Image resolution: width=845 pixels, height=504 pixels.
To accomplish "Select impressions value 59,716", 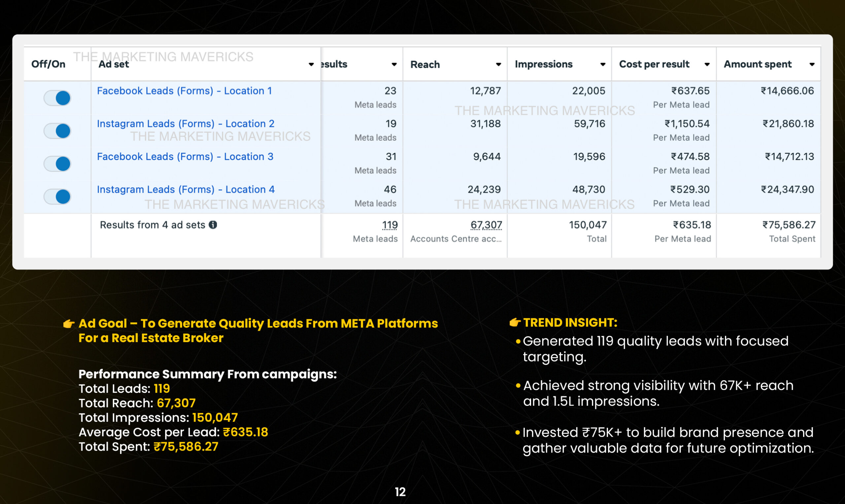I will click(590, 124).
